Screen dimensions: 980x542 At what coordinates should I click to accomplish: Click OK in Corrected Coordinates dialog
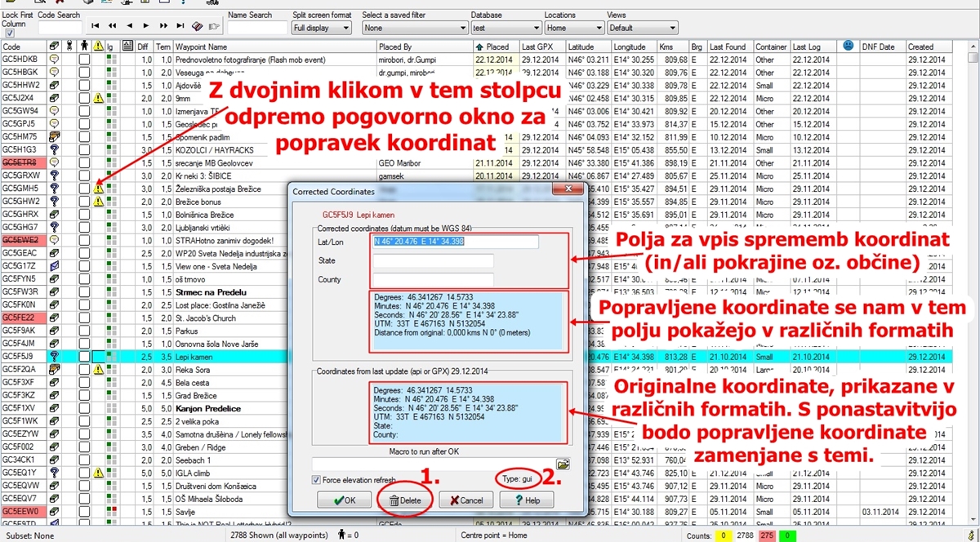pos(345,500)
